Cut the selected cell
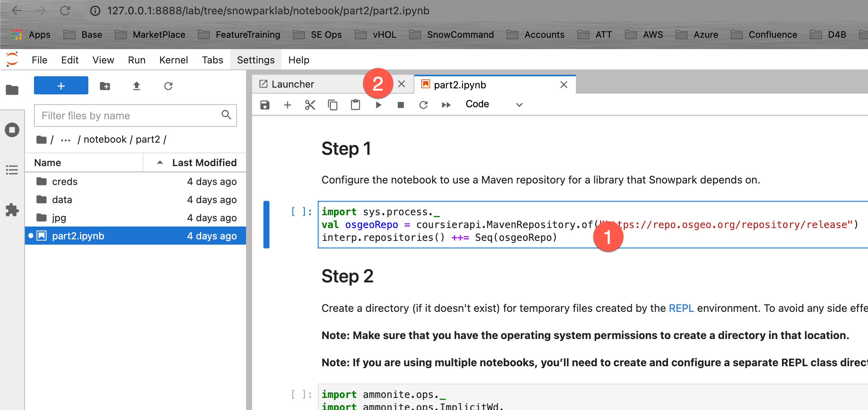This screenshot has width=868, height=410. (x=310, y=105)
